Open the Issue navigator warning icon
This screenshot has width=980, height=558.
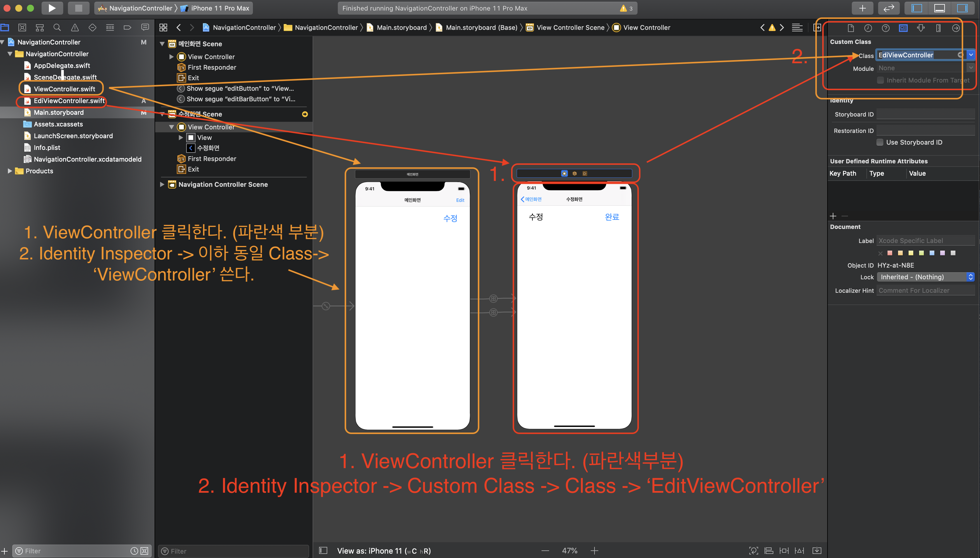[75, 28]
